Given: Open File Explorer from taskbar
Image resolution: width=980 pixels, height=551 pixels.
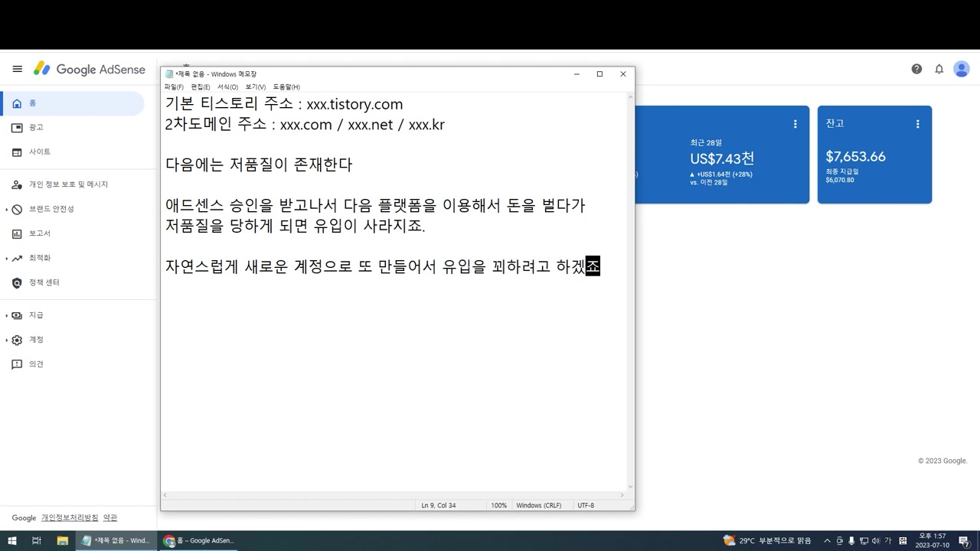Looking at the screenshot, I should point(63,540).
